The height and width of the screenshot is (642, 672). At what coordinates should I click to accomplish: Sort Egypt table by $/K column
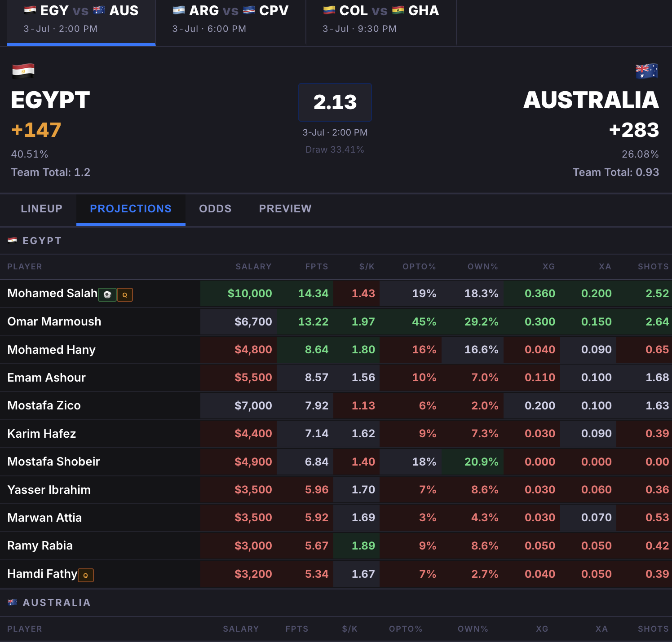(x=367, y=267)
